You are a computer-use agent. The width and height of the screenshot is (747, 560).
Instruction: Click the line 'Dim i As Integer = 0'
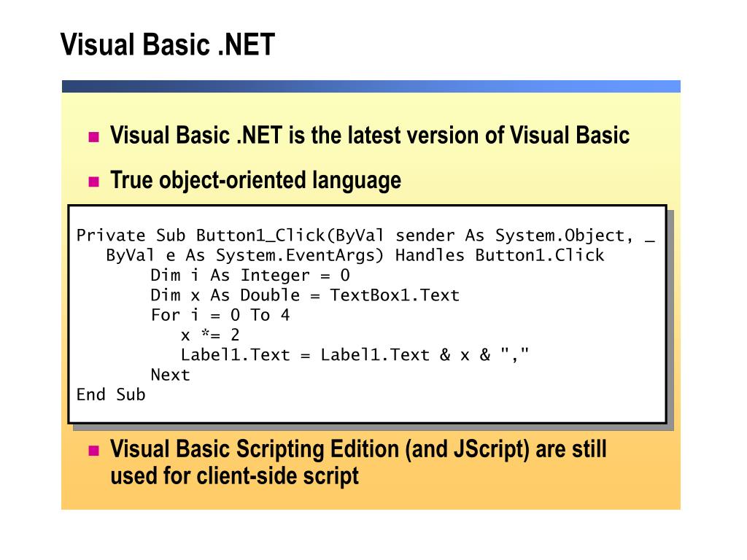(250, 275)
